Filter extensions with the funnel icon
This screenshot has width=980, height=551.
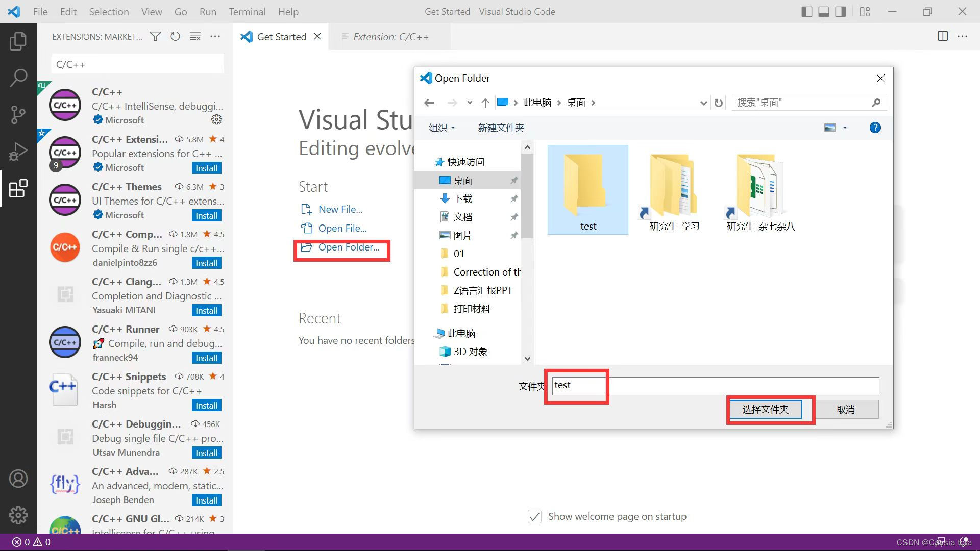[x=155, y=36]
